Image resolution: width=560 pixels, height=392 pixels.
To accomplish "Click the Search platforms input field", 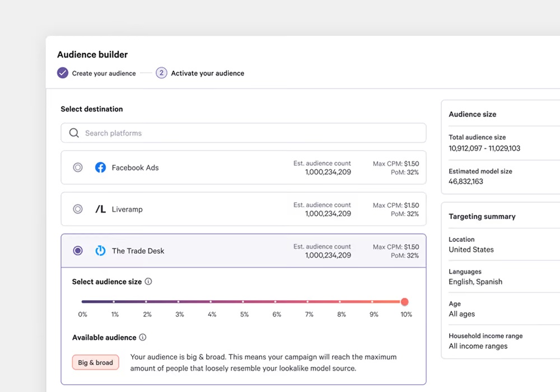I will point(244,133).
